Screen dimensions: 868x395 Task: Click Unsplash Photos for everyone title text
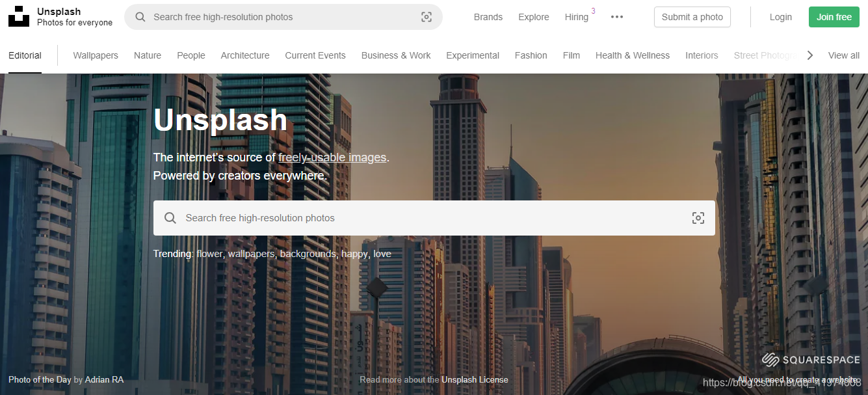pyautogui.click(x=75, y=17)
